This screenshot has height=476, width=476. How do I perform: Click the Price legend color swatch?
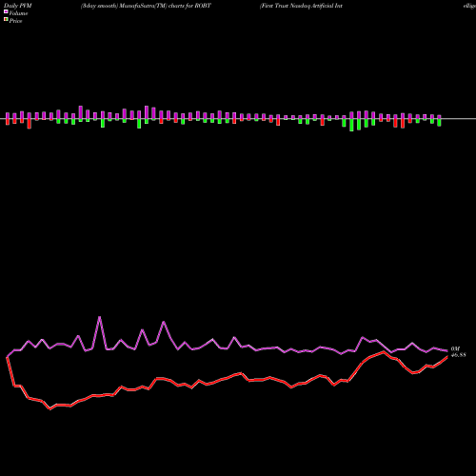click(x=6, y=19)
